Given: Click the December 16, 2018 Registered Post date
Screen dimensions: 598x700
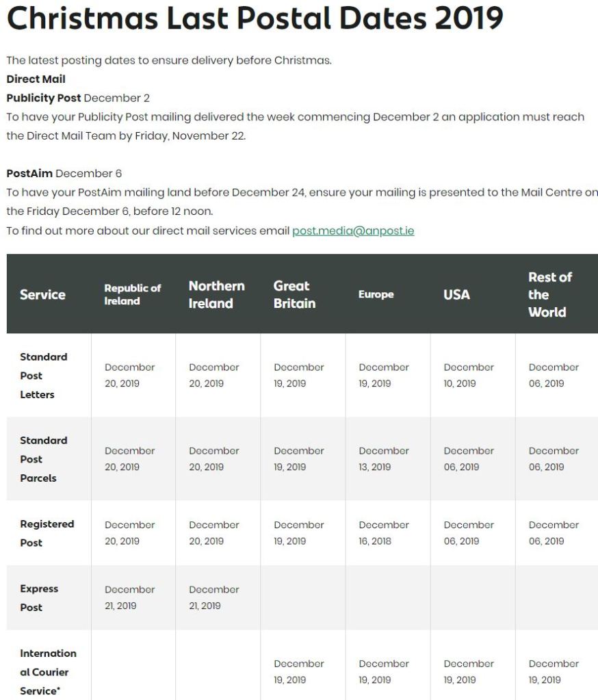Looking at the screenshot, I should click(x=384, y=533).
